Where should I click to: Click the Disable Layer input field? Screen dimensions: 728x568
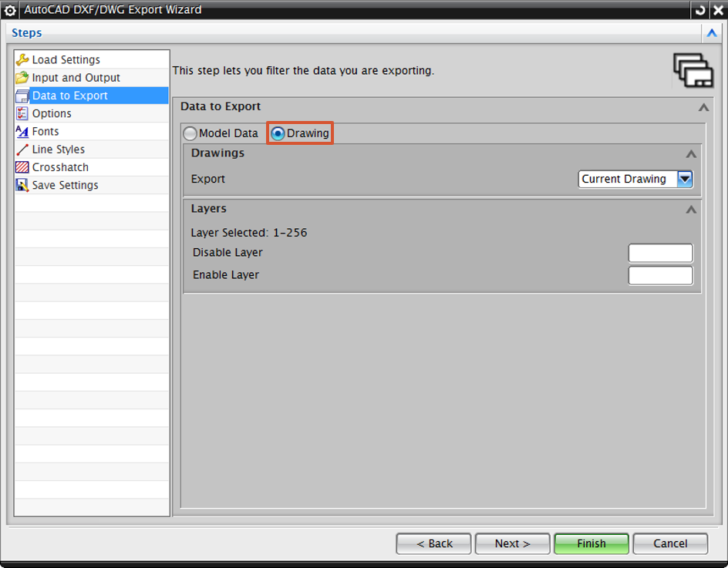pos(660,253)
